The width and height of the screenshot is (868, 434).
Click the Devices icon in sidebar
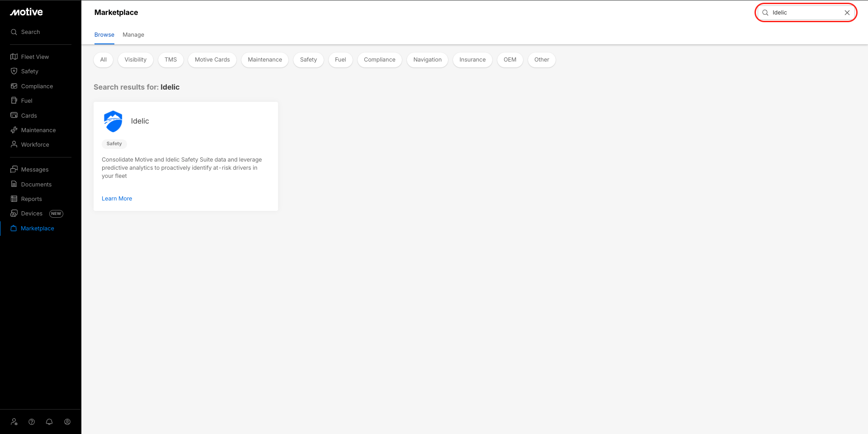(x=14, y=213)
